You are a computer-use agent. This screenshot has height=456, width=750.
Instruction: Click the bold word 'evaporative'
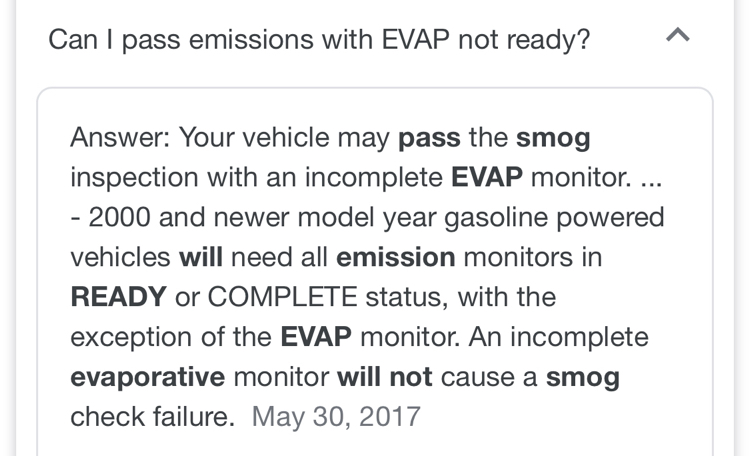pyautogui.click(x=147, y=377)
